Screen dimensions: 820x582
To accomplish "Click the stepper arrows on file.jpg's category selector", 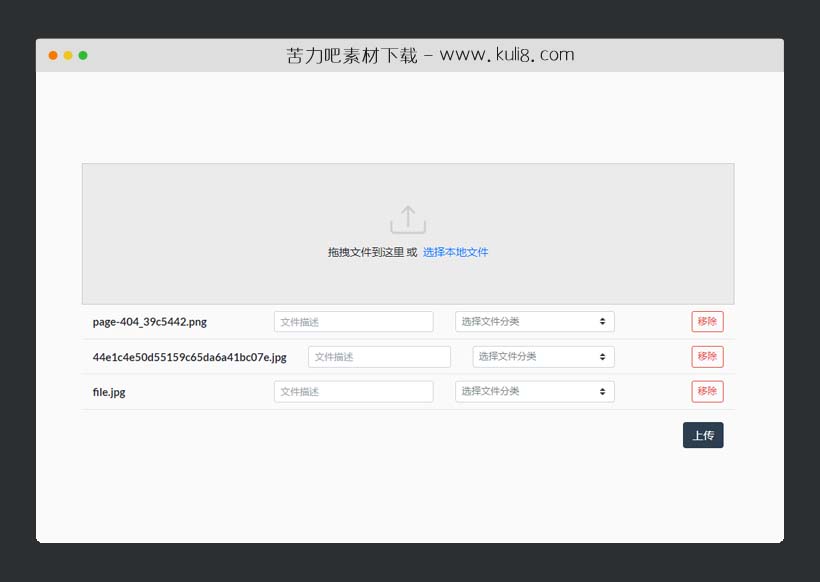I will 599,391.
